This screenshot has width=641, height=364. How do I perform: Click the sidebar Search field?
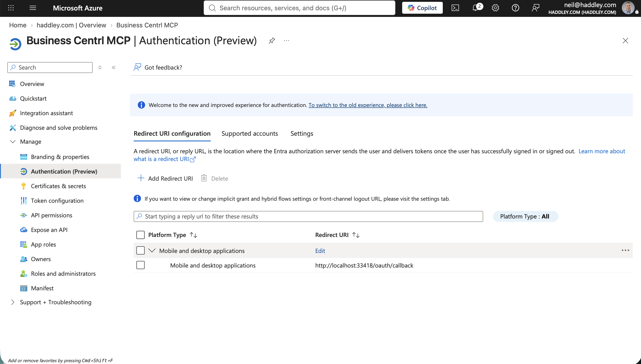(x=50, y=68)
